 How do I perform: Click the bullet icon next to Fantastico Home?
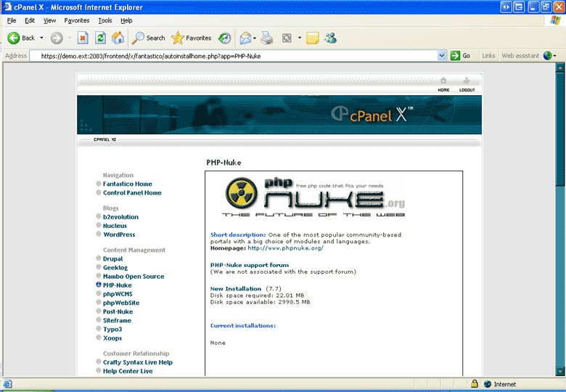click(x=99, y=184)
